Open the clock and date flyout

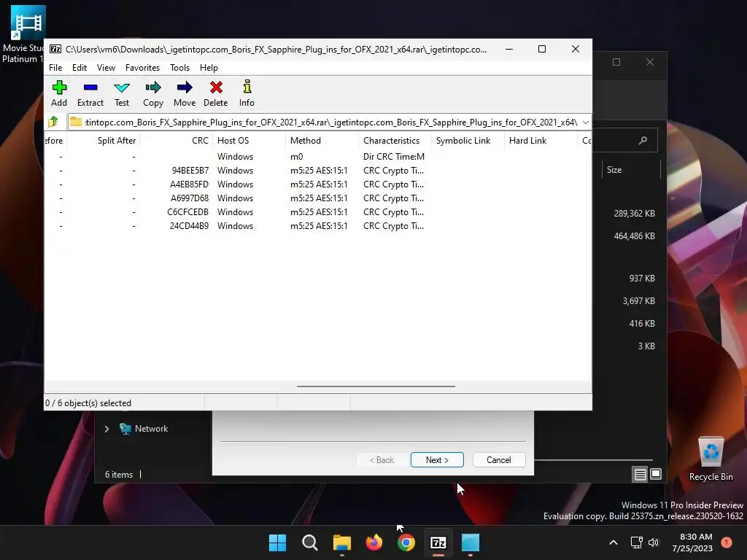click(692, 542)
